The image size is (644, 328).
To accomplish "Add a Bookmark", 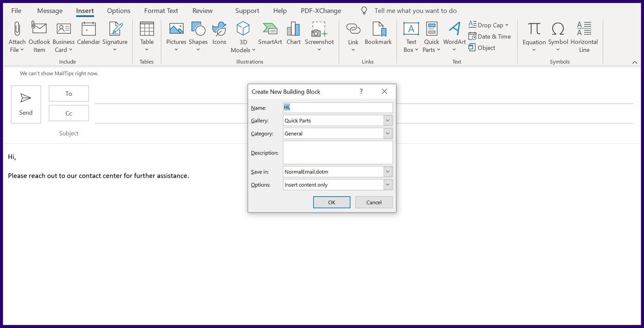I will coord(378,33).
